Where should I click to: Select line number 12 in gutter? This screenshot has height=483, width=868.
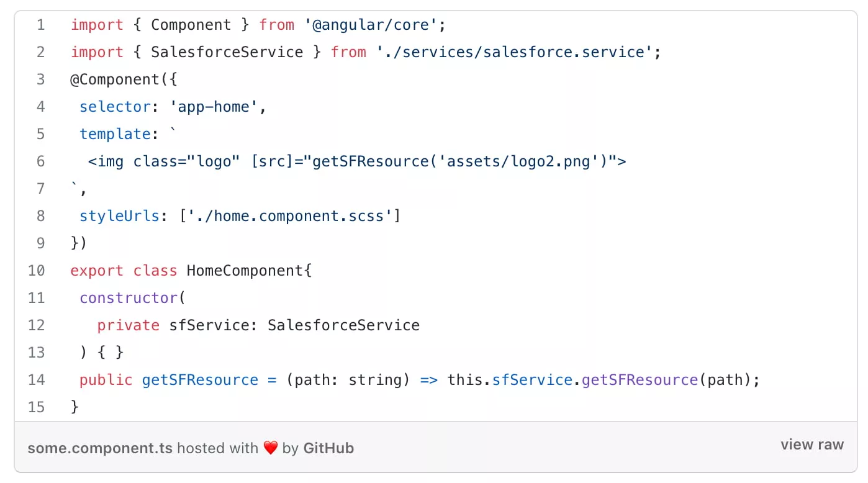tap(37, 325)
